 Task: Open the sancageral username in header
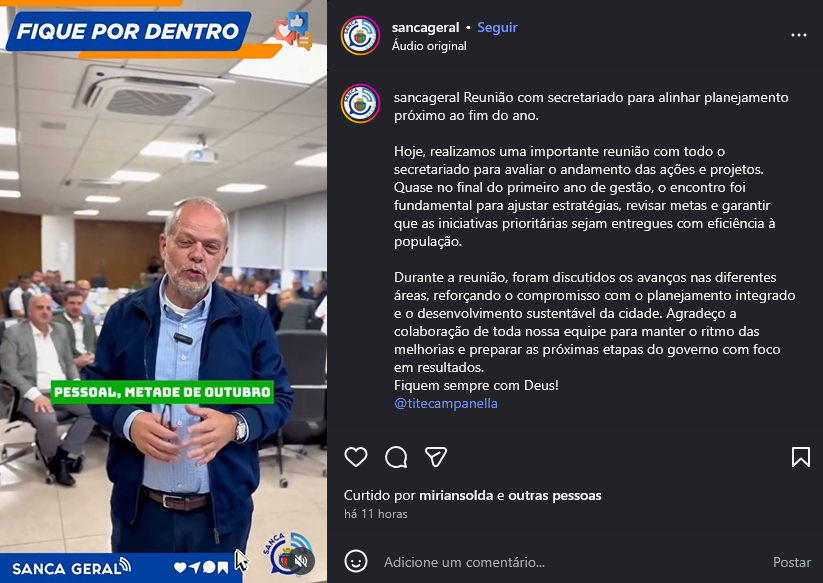pos(425,27)
